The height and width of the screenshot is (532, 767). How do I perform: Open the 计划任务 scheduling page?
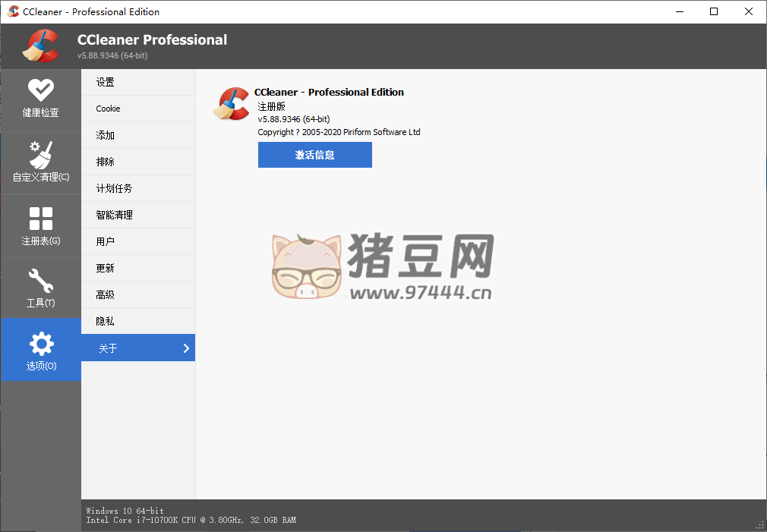[115, 188]
